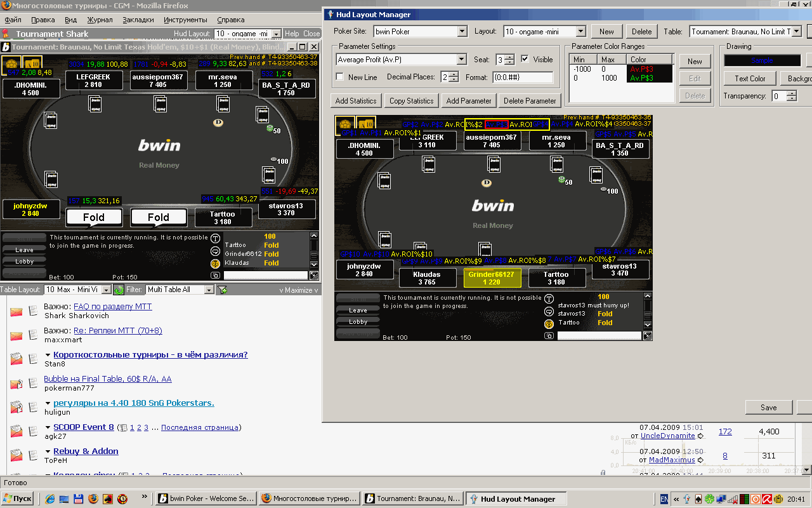812x508 pixels.
Task: Open the Filter Multi Table All dropdown
Action: [209, 290]
